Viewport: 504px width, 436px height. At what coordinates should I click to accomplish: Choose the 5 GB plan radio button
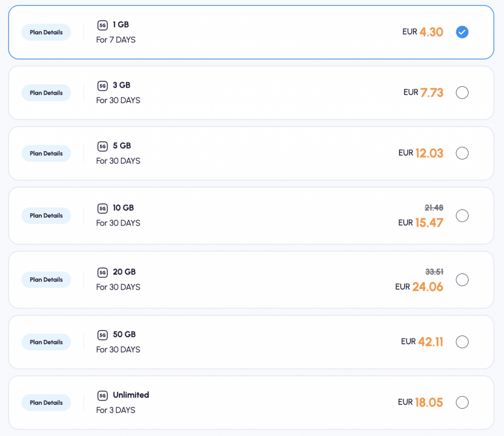[x=462, y=153]
